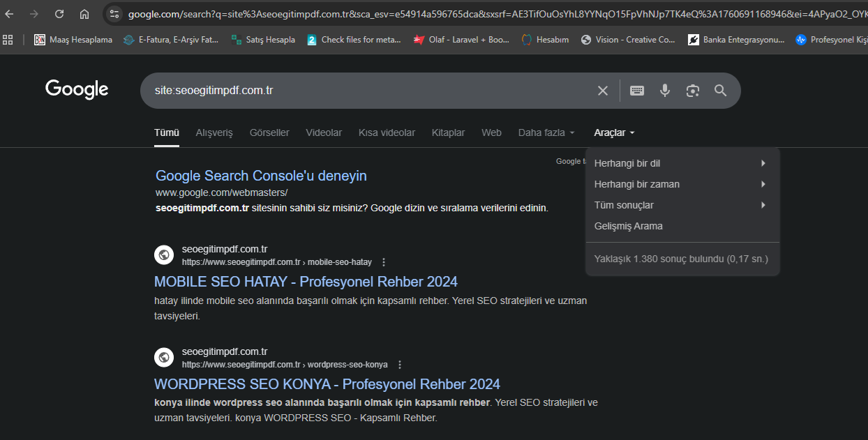Open Google Lens image search icon
This screenshot has width=868, height=440.
point(692,91)
